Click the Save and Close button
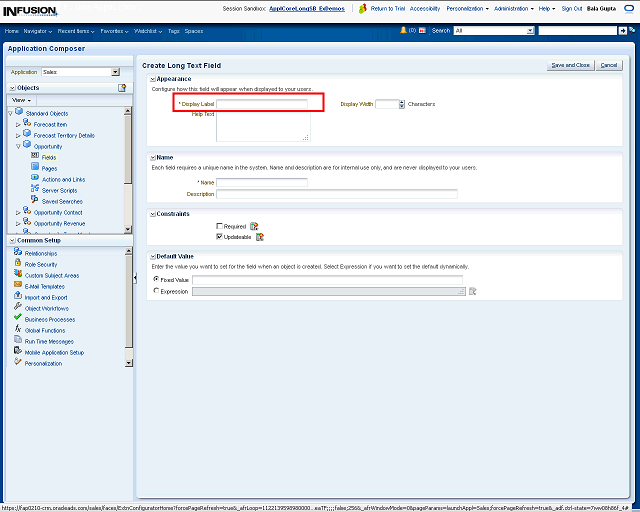The height and width of the screenshot is (512, 640). [570, 65]
